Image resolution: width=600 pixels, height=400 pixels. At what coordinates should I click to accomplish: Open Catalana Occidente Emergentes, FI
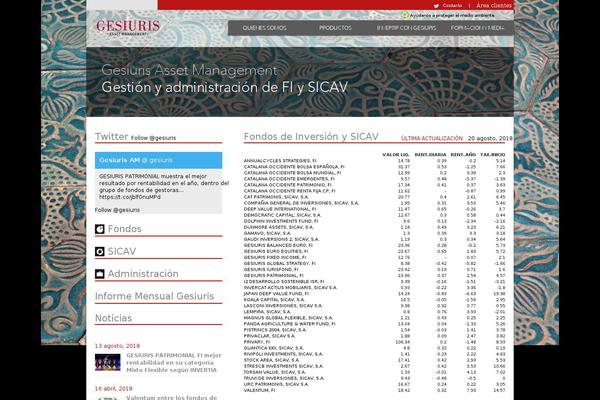[x=289, y=179]
